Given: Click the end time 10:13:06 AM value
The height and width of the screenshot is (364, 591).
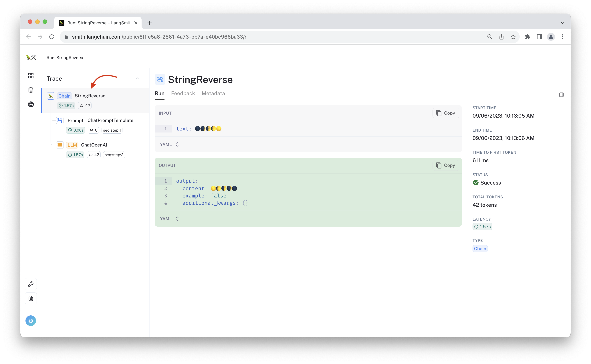Looking at the screenshot, I should point(503,138).
